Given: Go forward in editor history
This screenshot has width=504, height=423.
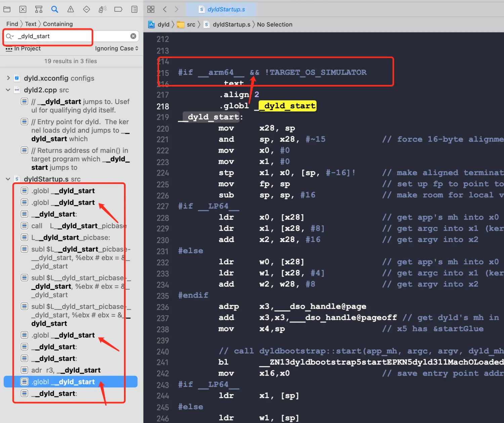Looking at the screenshot, I should pyautogui.click(x=177, y=9).
